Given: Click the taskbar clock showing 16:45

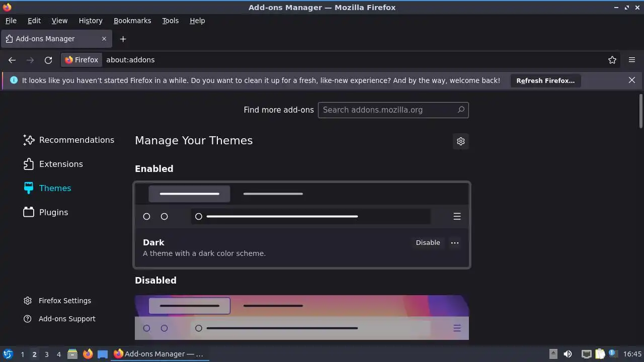Looking at the screenshot, I should coord(632,354).
